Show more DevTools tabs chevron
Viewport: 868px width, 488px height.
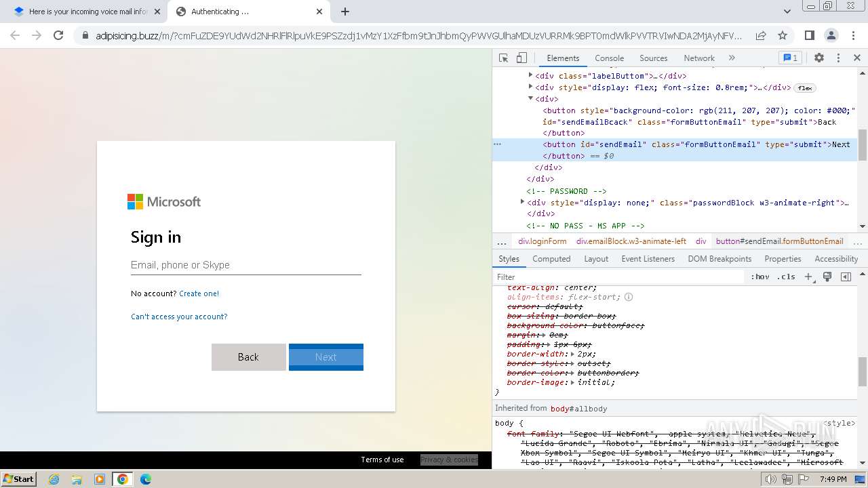pyautogui.click(x=732, y=58)
